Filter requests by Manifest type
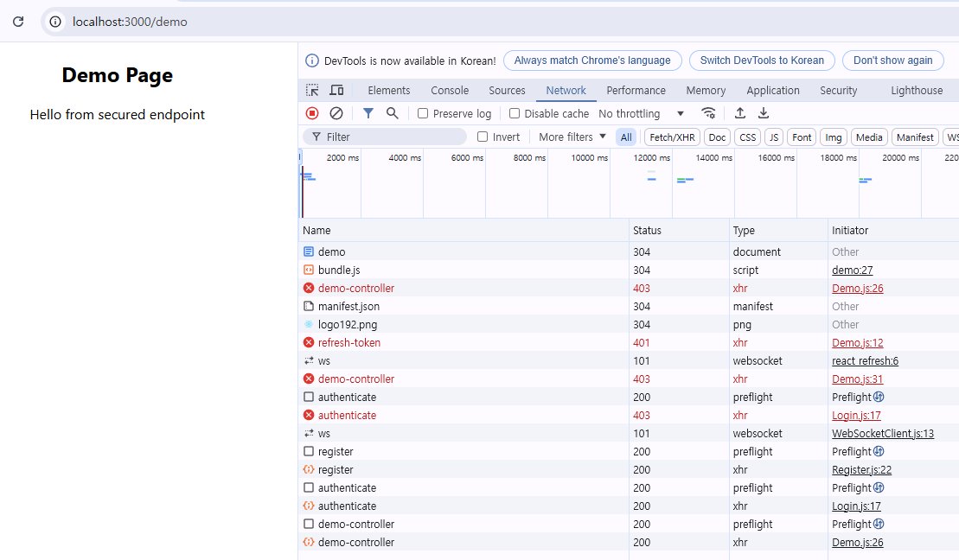This screenshot has width=959, height=560. [915, 137]
